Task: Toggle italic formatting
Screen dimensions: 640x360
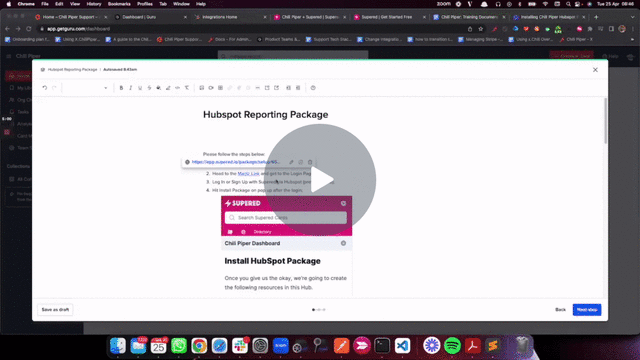Action: click(x=131, y=88)
